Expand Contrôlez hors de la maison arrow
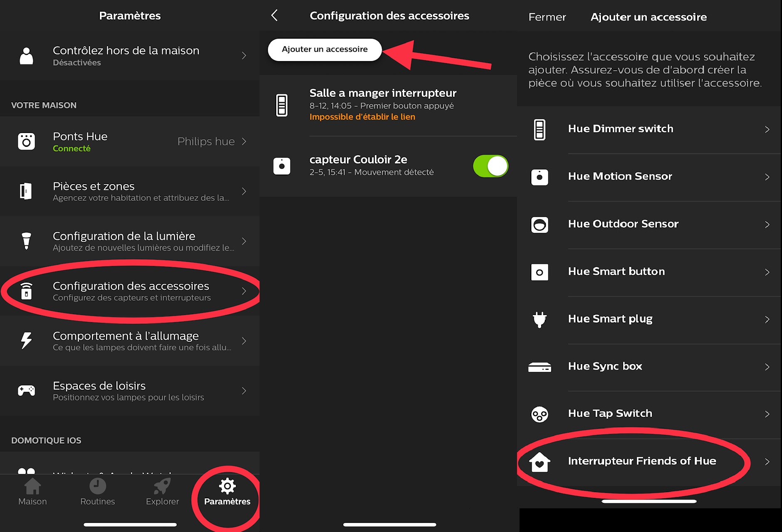 244,56
